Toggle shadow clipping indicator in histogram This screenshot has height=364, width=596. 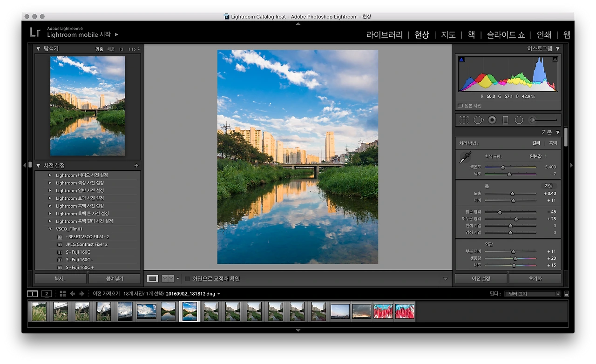tap(462, 60)
